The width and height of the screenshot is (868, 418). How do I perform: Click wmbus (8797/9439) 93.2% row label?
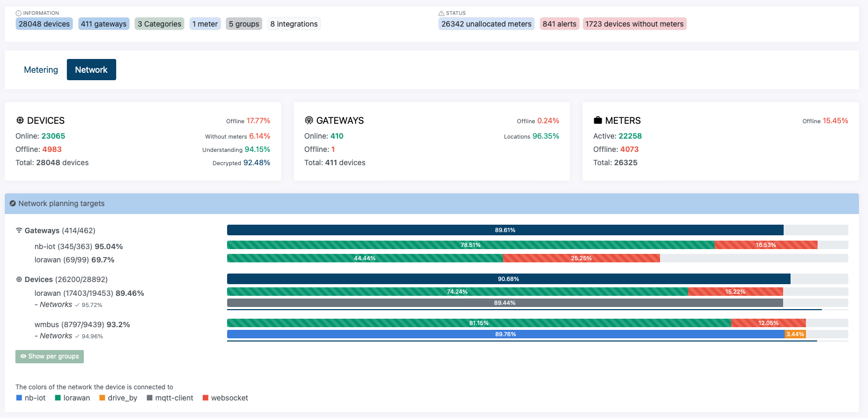click(82, 325)
